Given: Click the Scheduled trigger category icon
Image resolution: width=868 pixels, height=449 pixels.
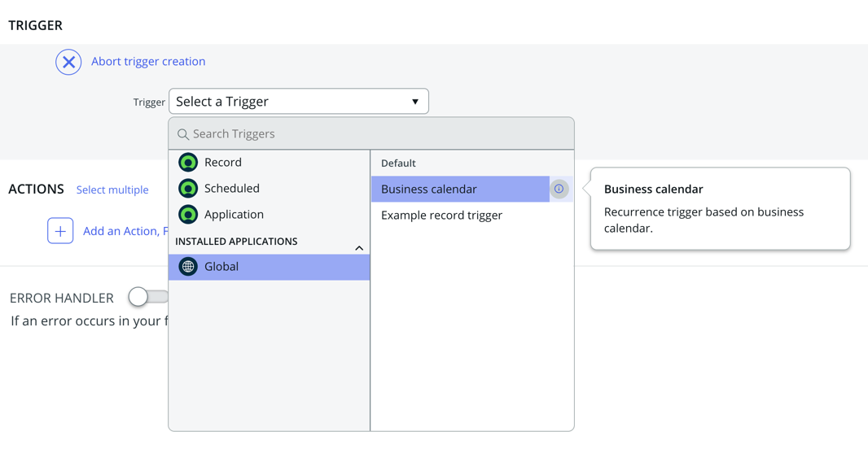Looking at the screenshot, I should pos(188,189).
